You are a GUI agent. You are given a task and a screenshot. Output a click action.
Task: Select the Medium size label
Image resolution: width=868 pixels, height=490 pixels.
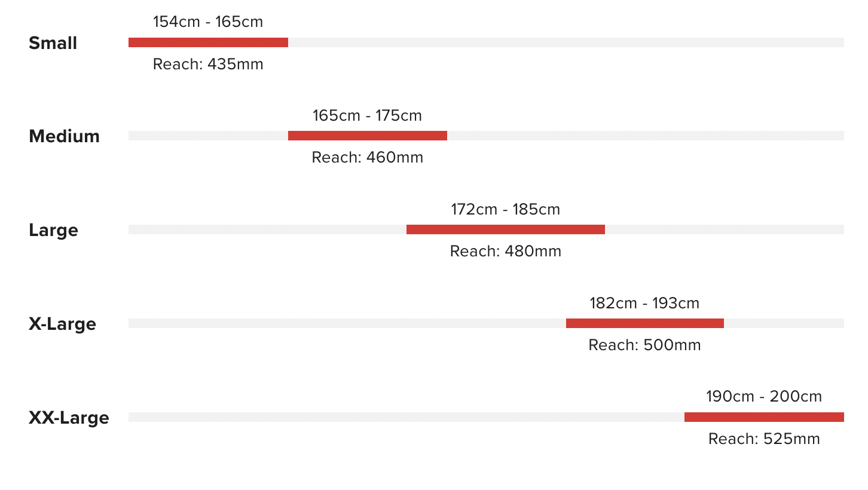(65, 136)
